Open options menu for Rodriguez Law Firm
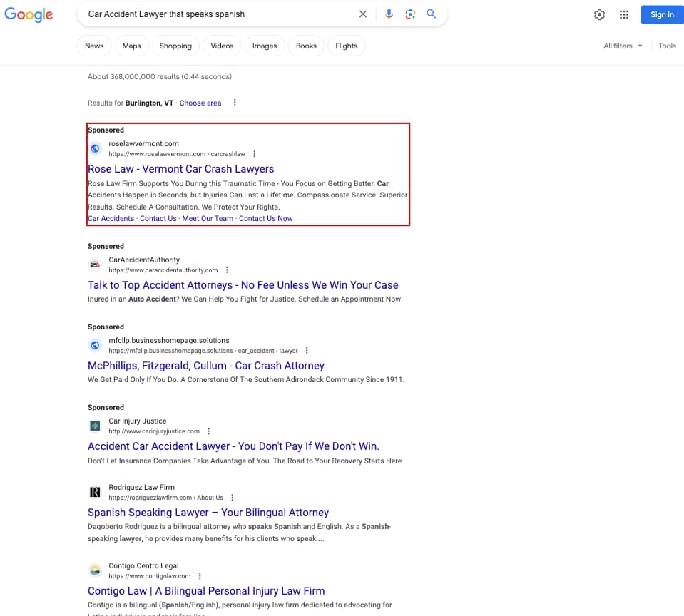This screenshot has width=684, height=616. tap(232, 498)
